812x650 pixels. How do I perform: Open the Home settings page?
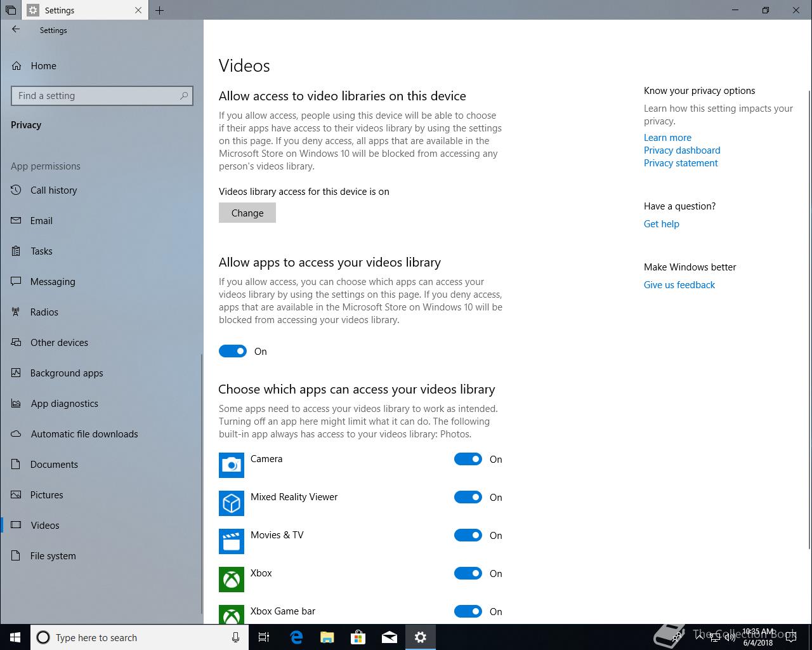pyautogui.click(x=101, y=66)
